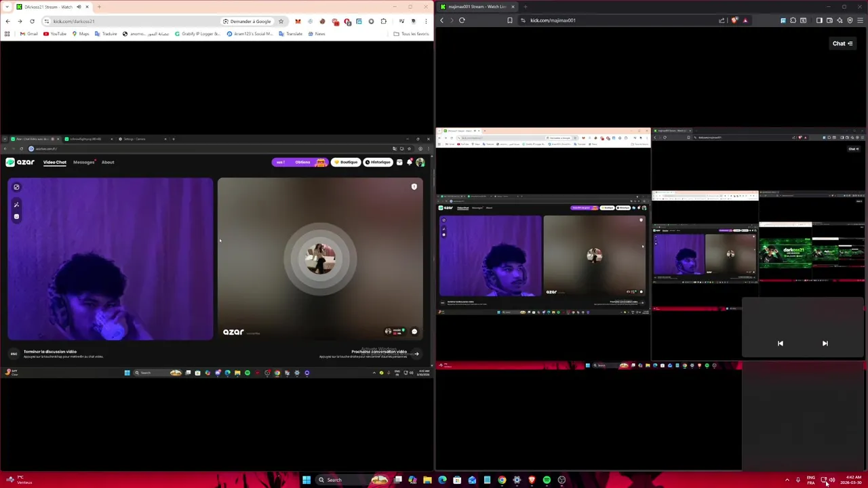Click Boutique in the left Azar stream
Viewport: 868px width, 488px height.
tap(346, 162)
